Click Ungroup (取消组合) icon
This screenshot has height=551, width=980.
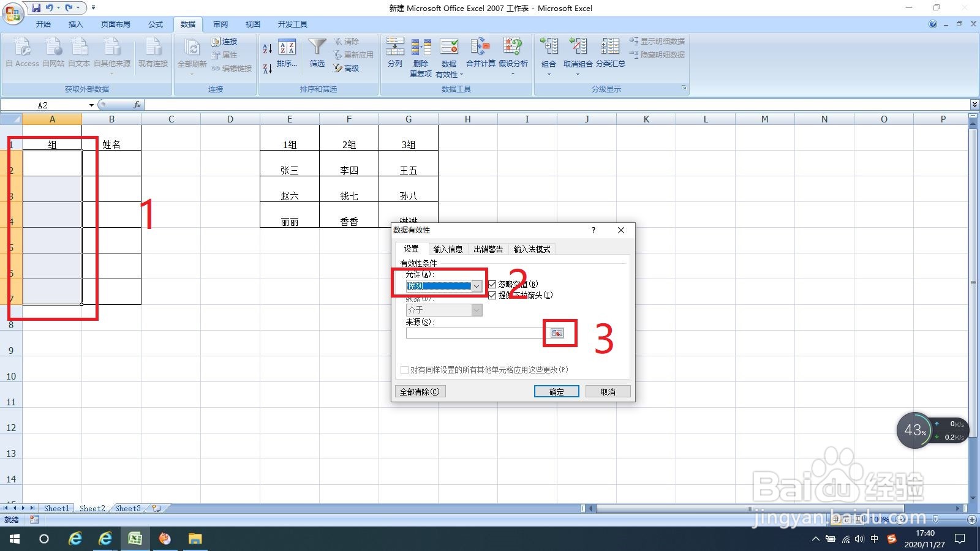[578, 47]
